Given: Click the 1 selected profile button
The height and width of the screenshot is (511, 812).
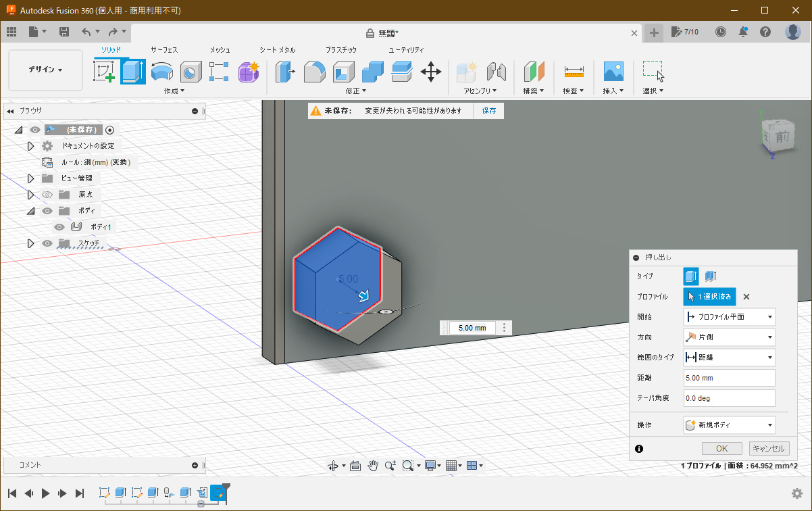Looking at the screenshot, I should pyautogui.click(x=710, y=296).
